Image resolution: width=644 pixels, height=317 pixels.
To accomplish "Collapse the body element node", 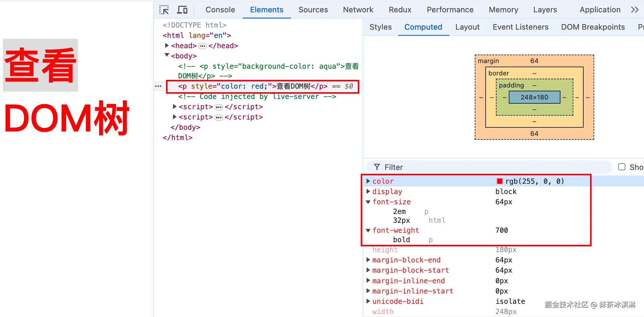I will point(167,55).
